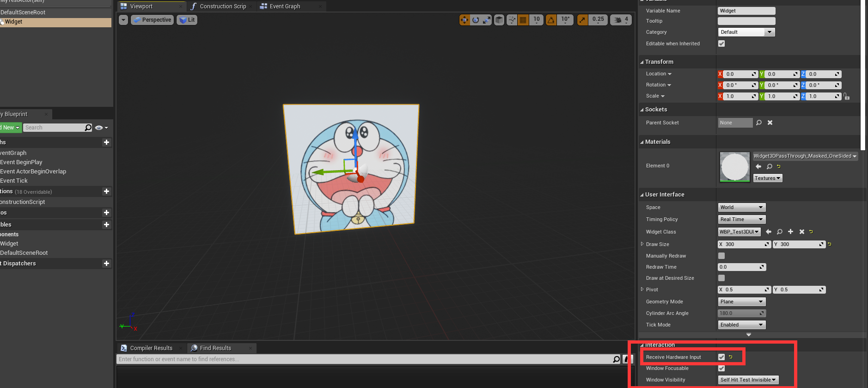This screenshot has width=868, height=388.
Task: Toggle the Window Focusable checkbox
Action: [721, 369]
